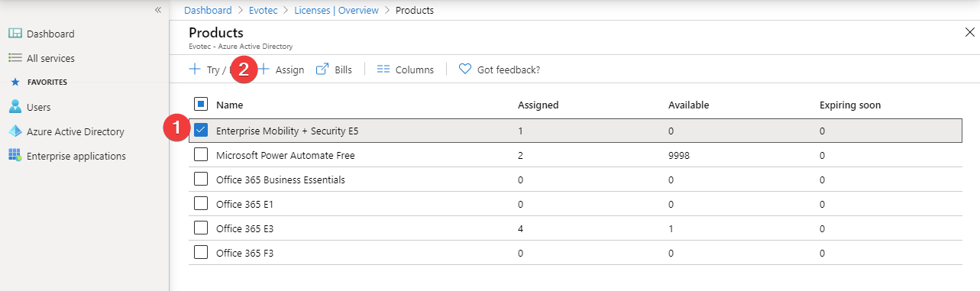980x291 pixels.
Task: Click the Assign toolbar button
Action: tap(282, 70)
